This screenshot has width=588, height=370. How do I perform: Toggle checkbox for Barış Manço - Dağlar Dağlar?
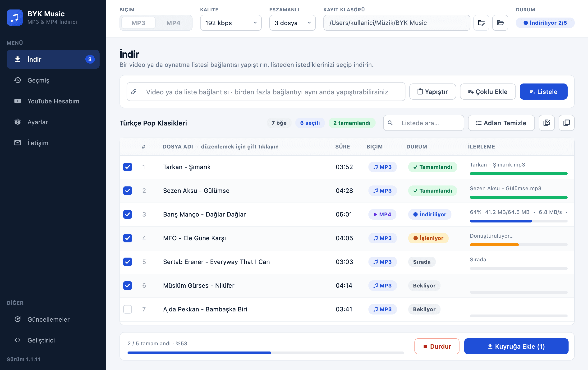click(128, 214)
